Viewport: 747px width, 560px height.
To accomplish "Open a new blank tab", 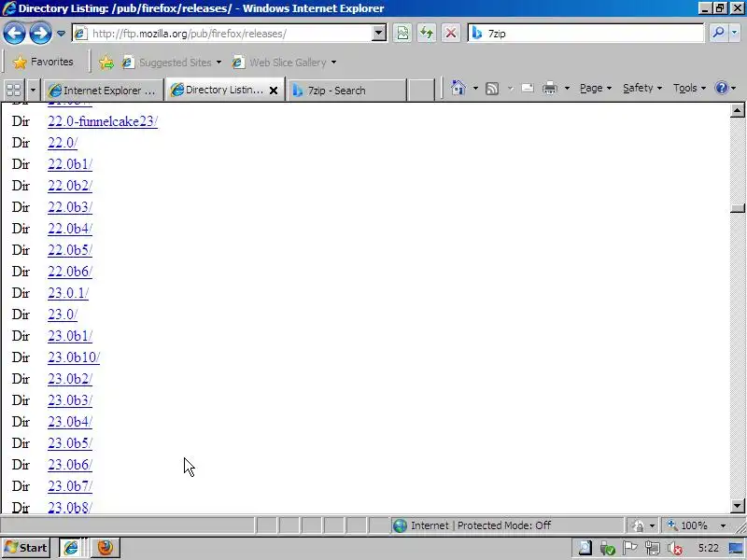I will tap(422, 90).
